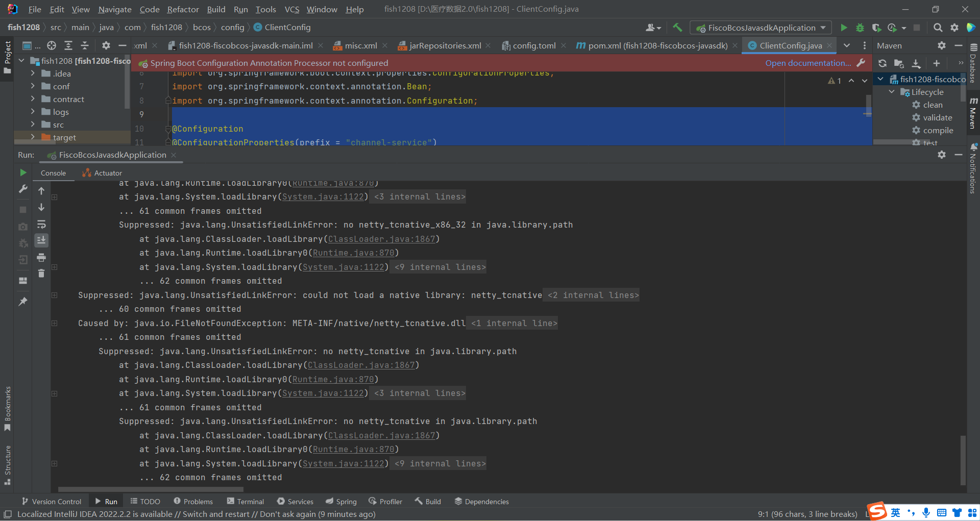Open the Refactor menu
Image resolution: width=980 pixels, height=521 pixels.
pyautogui.click(x=183, y=9)
